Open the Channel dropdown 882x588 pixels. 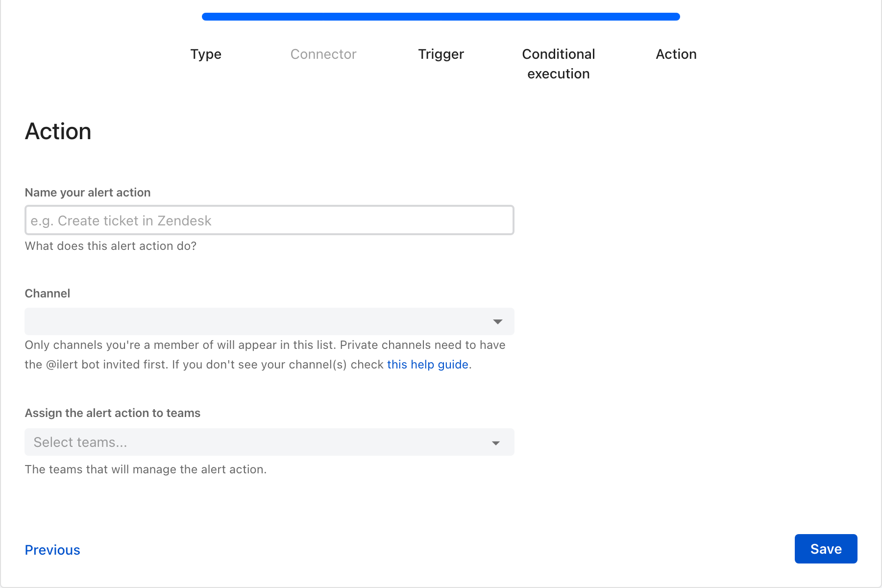269,321
